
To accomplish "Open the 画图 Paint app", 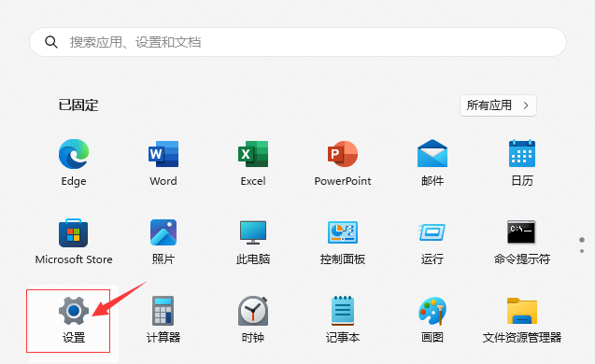I will pyautogui.click(x=432, y=320).
